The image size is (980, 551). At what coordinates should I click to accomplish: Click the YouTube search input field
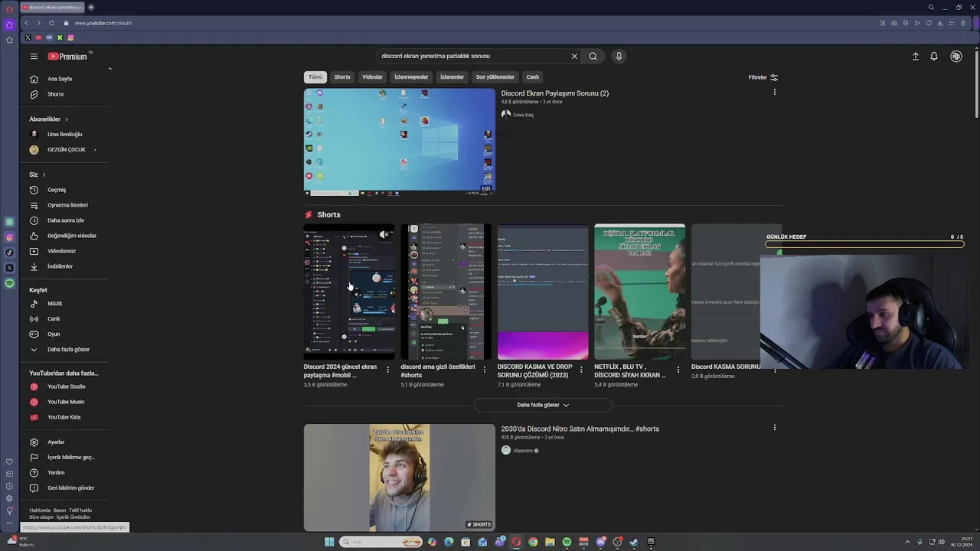point(473,56)
